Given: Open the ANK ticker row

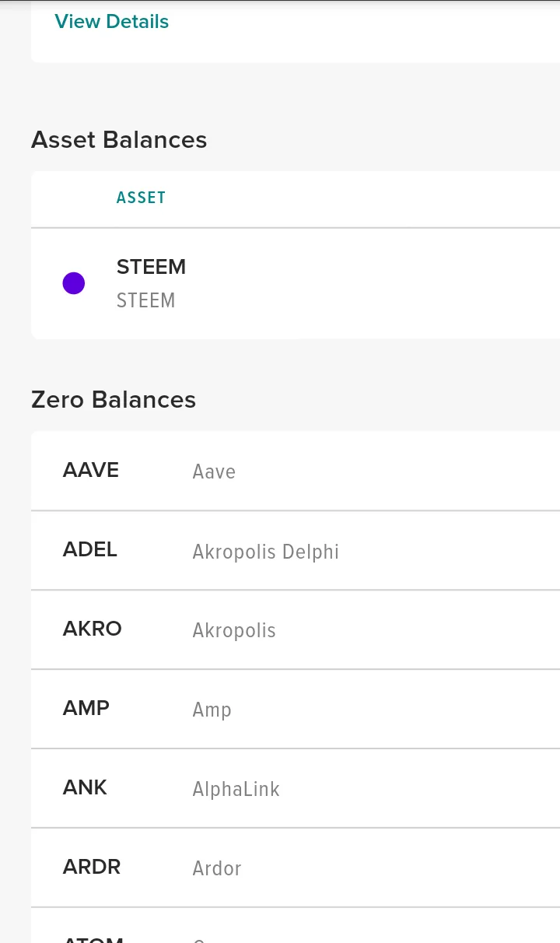Looking at the screenshot, I should [x=296, y=788].
